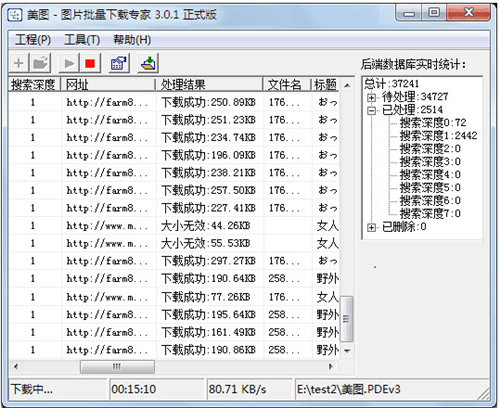Select 搜索深度1:2442 tree item
This screenshot has width=500, height=408.
click(438, 136)
